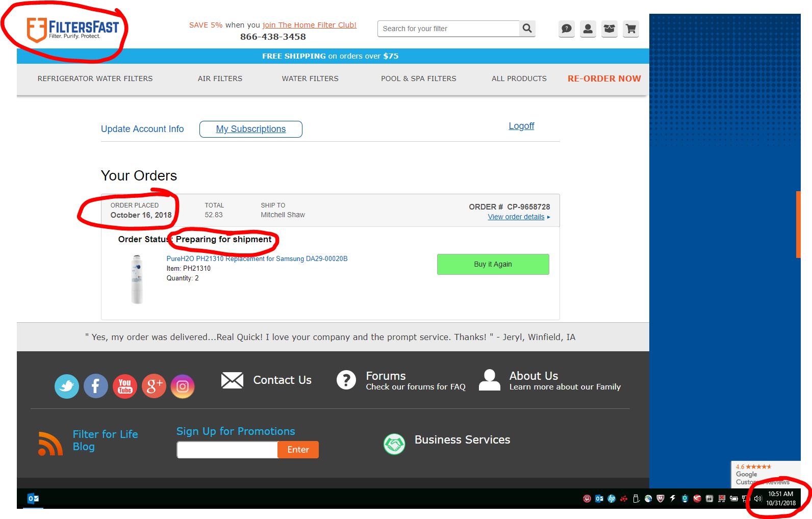The width and height of the screenshot is (812, 519).
Task: Click in the Search for your filter field
Action: click(x=448, y=29)
